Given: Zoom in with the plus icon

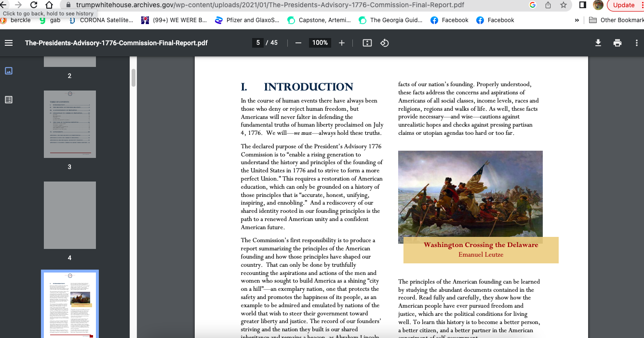Looking at the screenshot, I should tap(342, 43).
